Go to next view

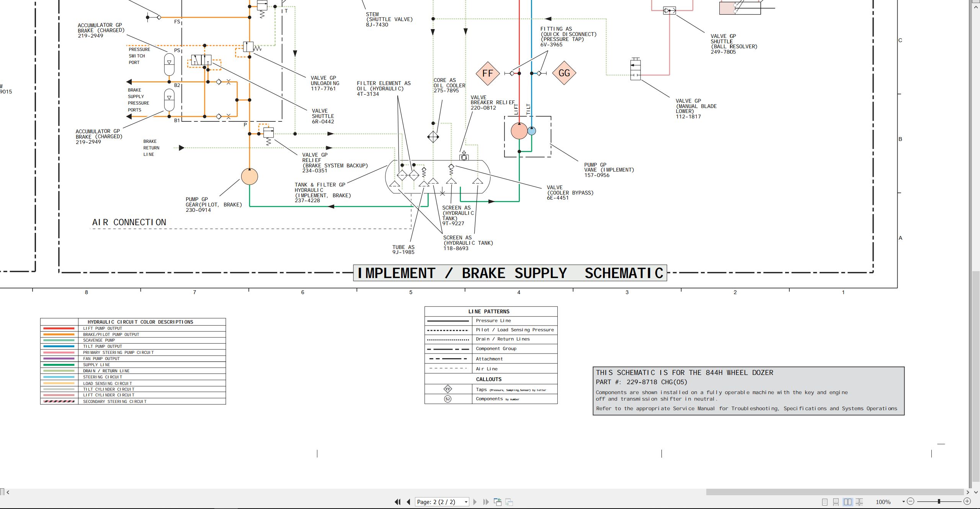pos(509,502)
